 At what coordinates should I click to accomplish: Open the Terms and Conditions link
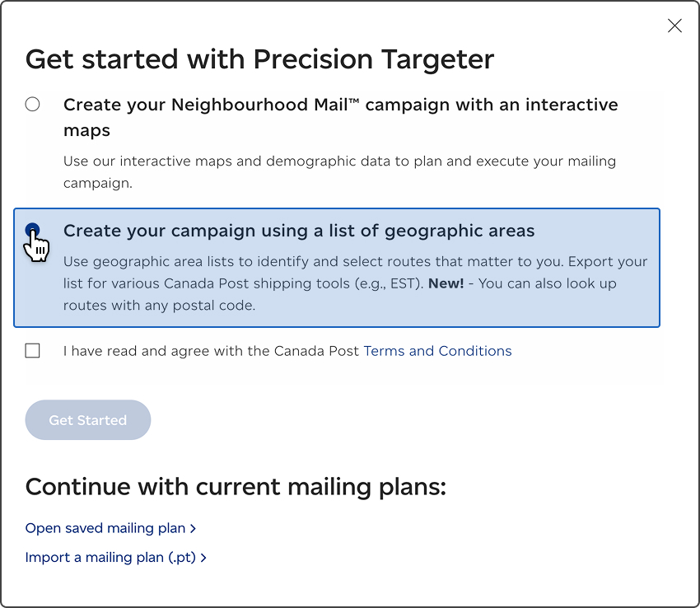(437, 350)
